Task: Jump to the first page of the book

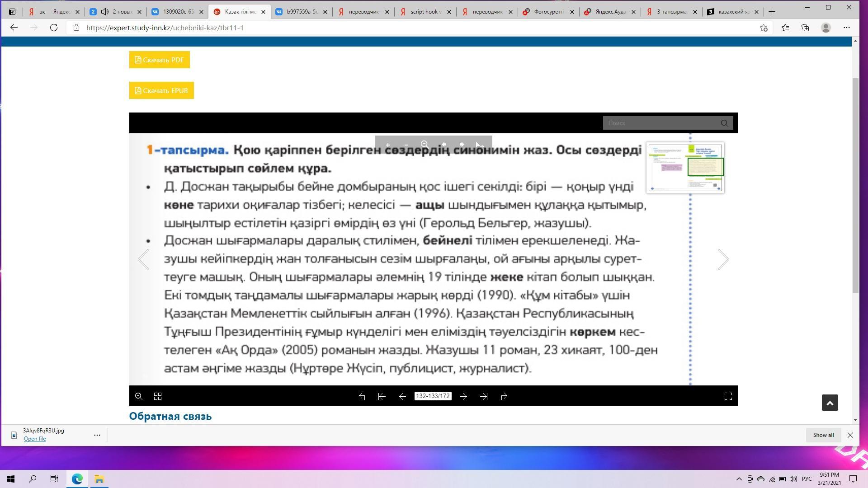Action: 382,396
